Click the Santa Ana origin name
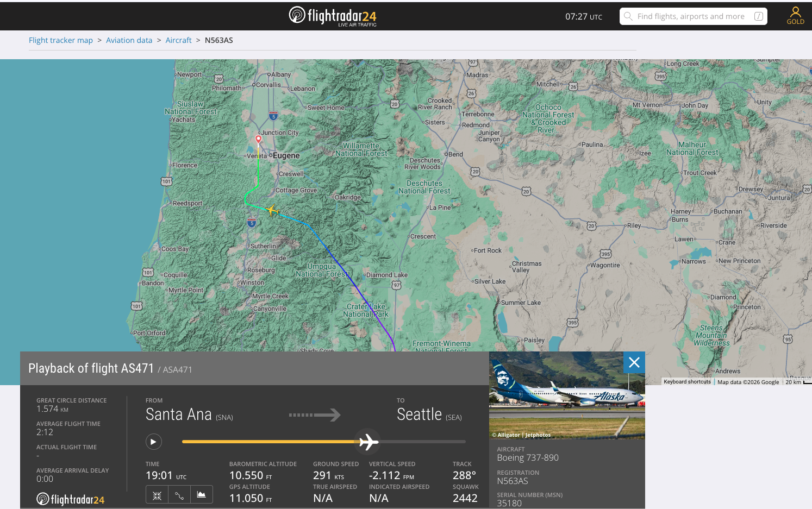Viewport: 812px width, 509px height. (x=178, y=414)
